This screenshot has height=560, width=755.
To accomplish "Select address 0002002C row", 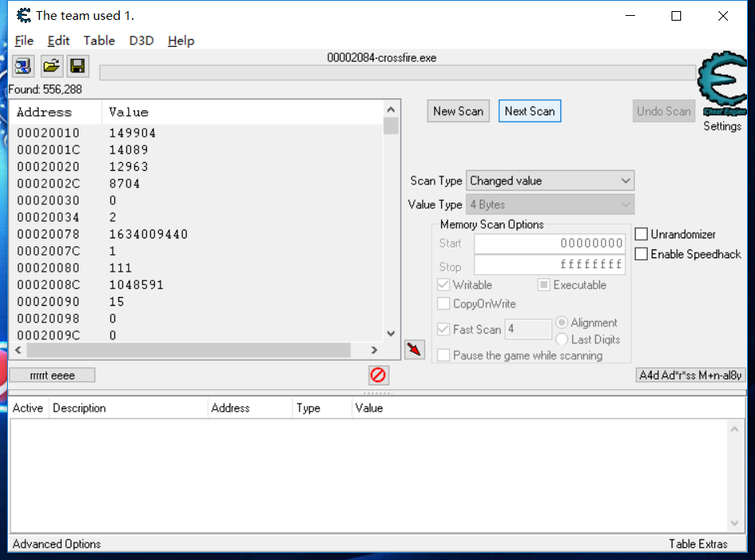I will pyautogui.click(x=196, y=183).
